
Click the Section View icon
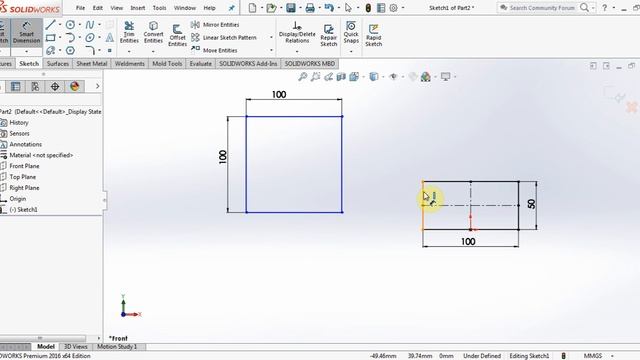click(x=341, y=76)
